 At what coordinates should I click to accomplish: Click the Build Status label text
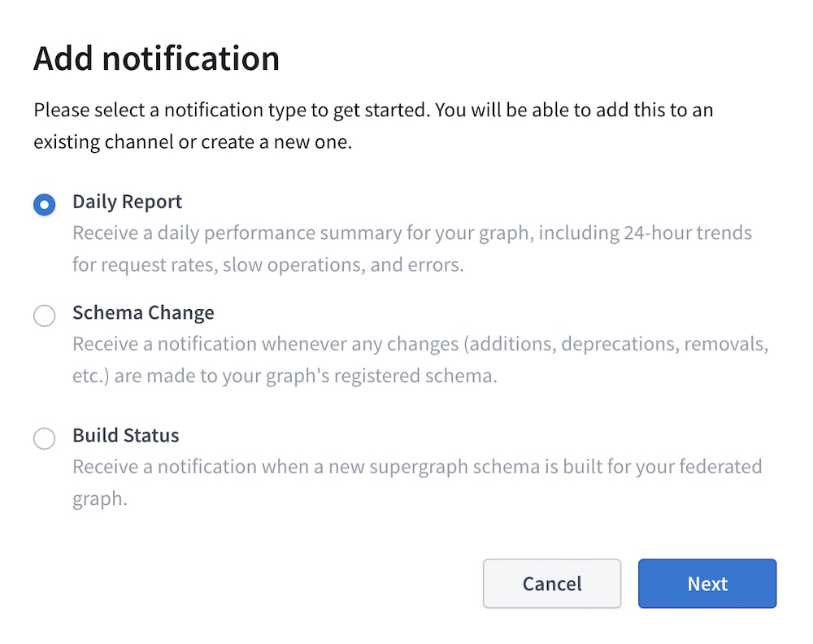(x=125, y=436)
